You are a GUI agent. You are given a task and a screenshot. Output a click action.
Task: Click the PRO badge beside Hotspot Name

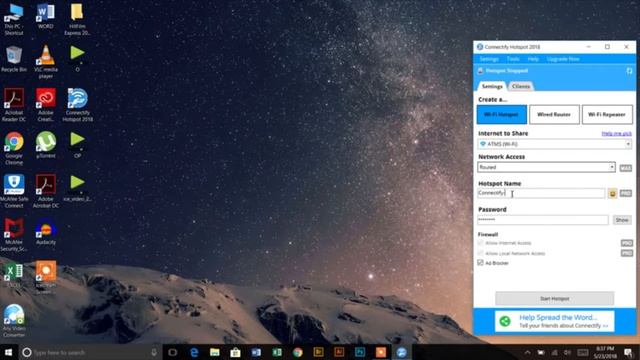tap(625, 193)
